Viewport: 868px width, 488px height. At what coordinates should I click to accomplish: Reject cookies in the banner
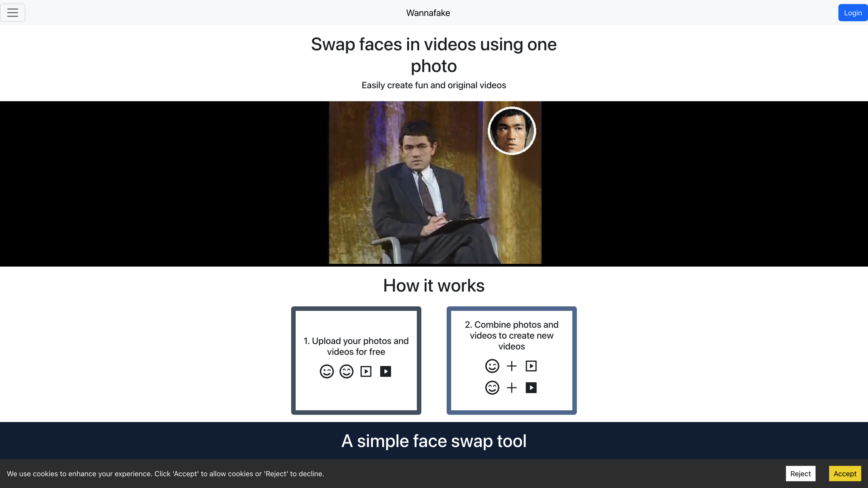click(800, 474)
